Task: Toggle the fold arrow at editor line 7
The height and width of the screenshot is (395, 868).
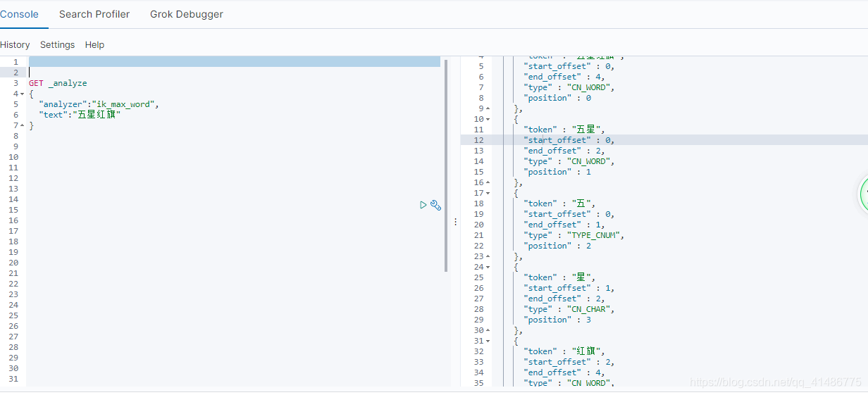Action: pos(22,125)
